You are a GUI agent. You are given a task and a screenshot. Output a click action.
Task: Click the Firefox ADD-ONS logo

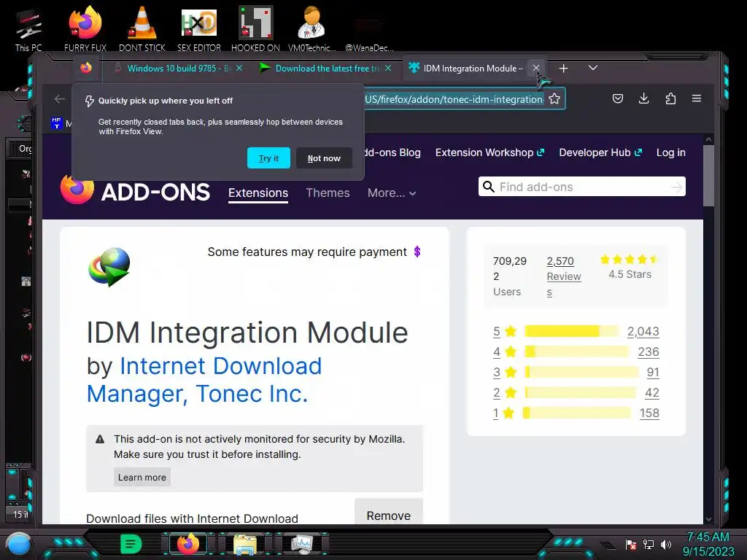(135, 190)
